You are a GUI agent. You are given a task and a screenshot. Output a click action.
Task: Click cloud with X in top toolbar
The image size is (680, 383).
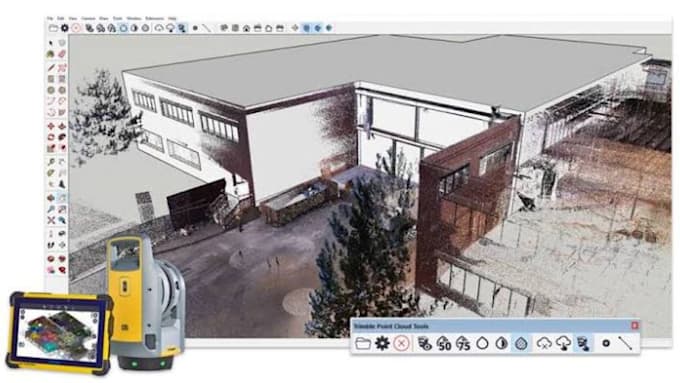click(x=159, y=28)
